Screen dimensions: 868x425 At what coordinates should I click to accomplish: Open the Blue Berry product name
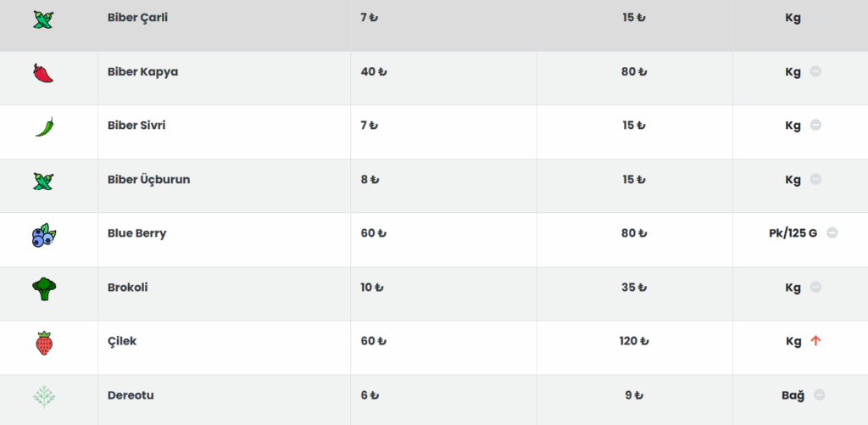[x=136, y=233]
